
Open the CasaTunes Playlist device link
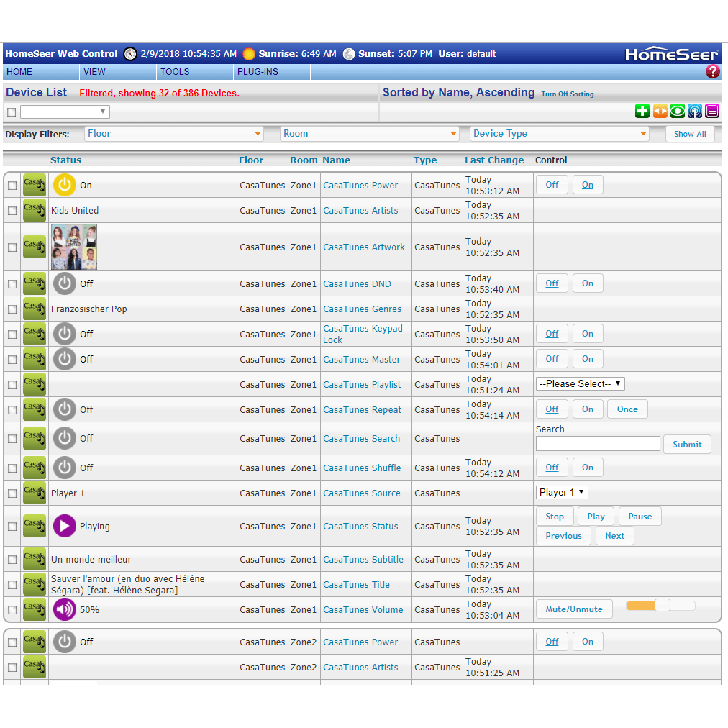(x=362, y=384)
